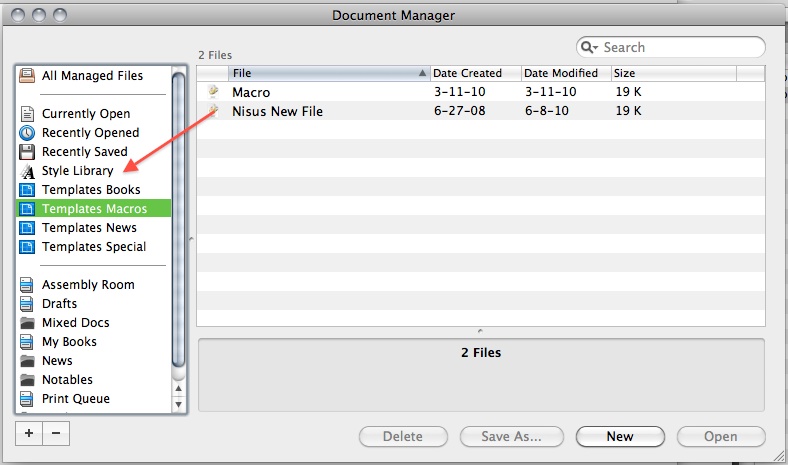Click the Recently Opened clock icon
The height and width of the screenshot is (465, 788).
[27, 133]
